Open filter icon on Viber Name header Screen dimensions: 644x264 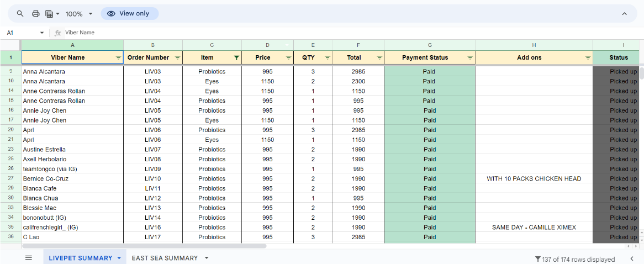(118, 57)
